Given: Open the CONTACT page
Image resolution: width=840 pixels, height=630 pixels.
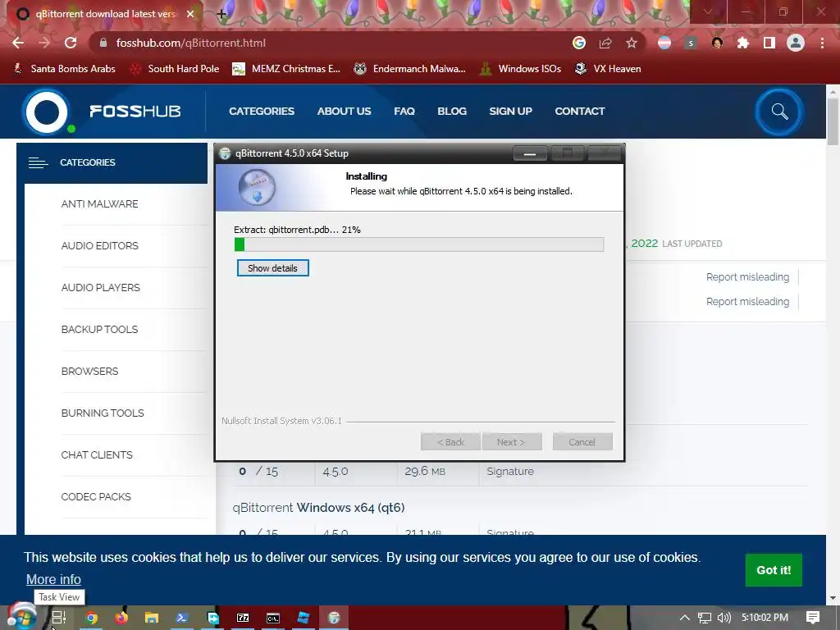Looking at the screenshot, I should 580,112.
